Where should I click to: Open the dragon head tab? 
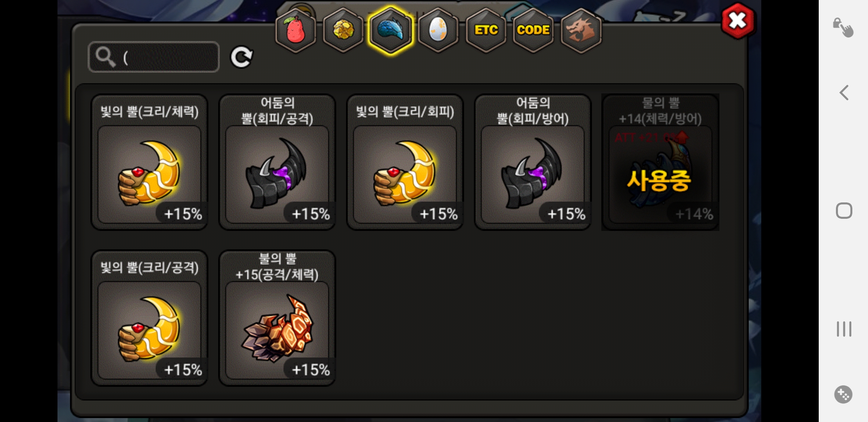(x=581, y=30)
